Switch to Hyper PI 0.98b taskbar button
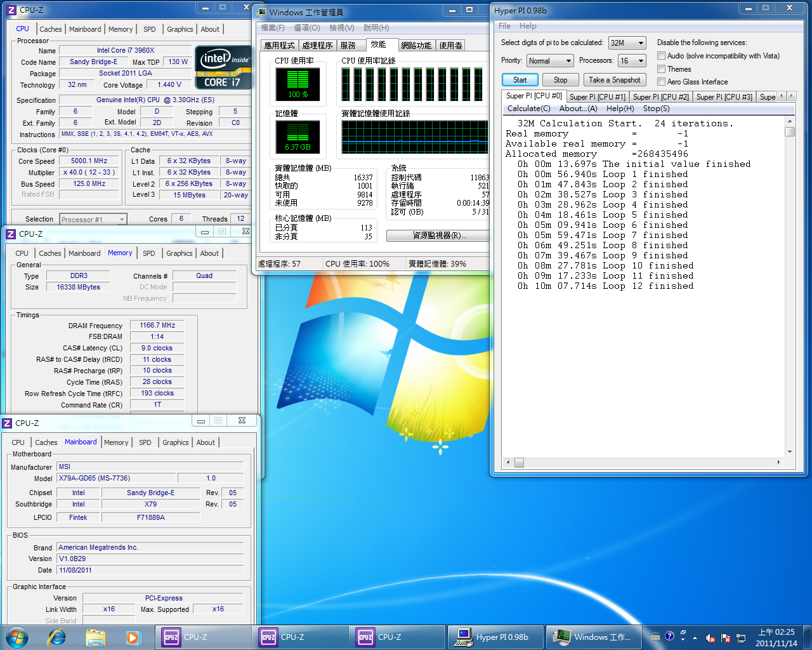 pyautogui.click(x=497, y=637)
